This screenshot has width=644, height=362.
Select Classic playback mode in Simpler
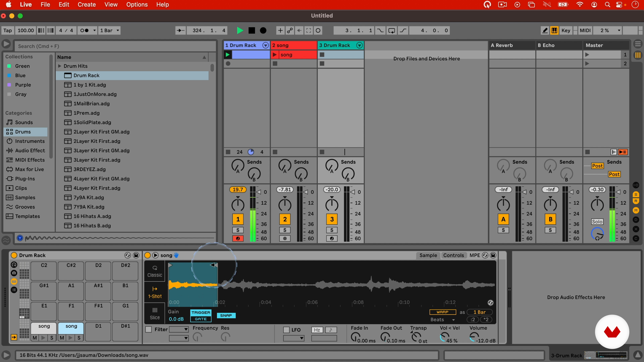coord(155,271)
